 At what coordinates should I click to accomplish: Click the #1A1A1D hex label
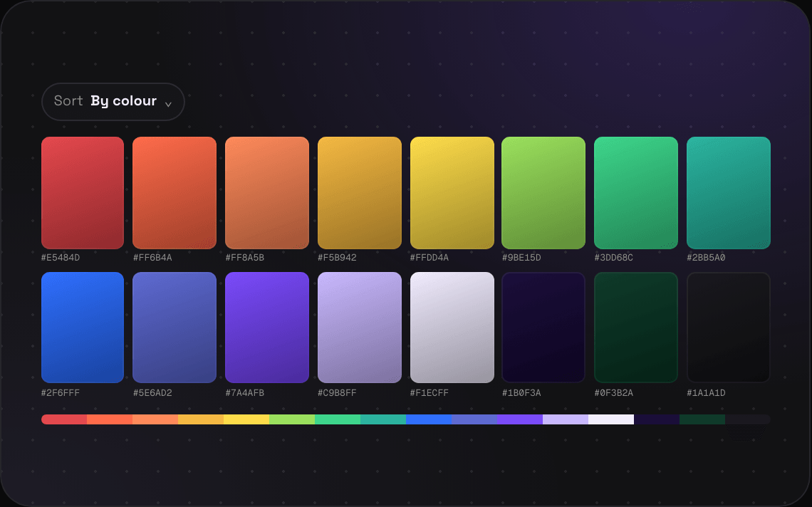pyautogui.click(x=706, y=392)
